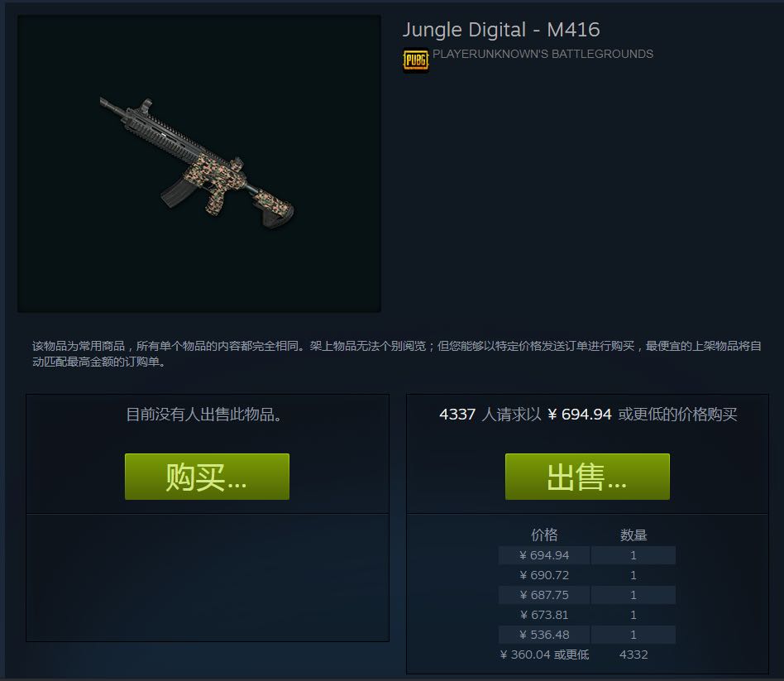The image size is (784, 681).
Task: Click the 4332 quantity cell
Action: point(633,655)
